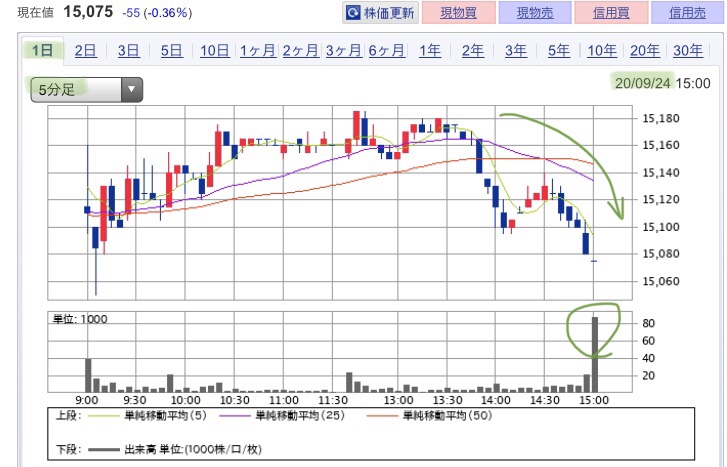Screen dimensions: 727x467
Task: Click the tall 15:00 volume bar
Action: (594, 355)
